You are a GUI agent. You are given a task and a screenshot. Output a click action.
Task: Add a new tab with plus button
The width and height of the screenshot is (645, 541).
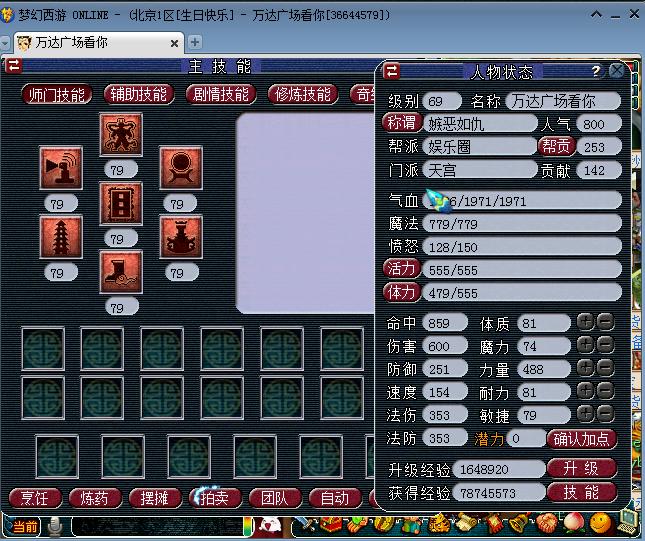coord(195,42)
